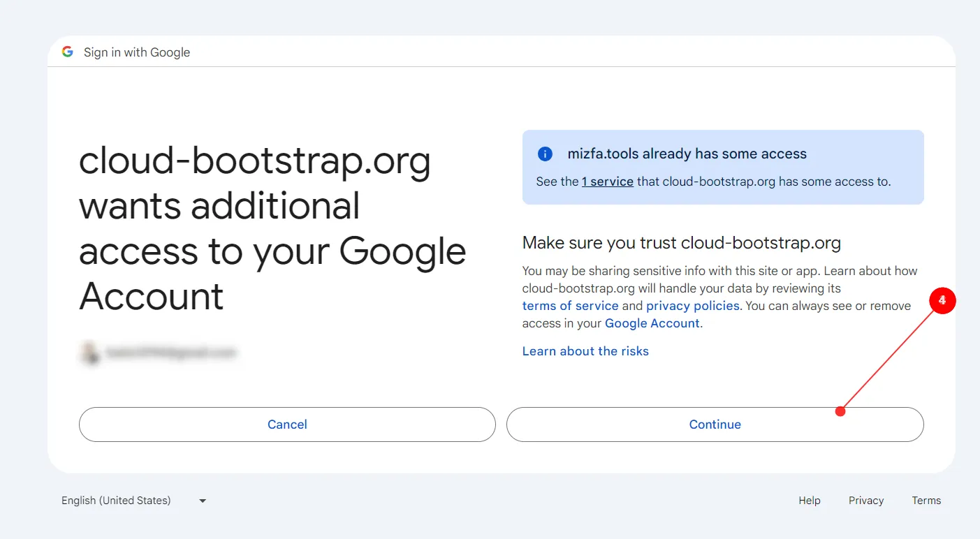
Task: Open the Privacy footer link
Action: [866, 501]
